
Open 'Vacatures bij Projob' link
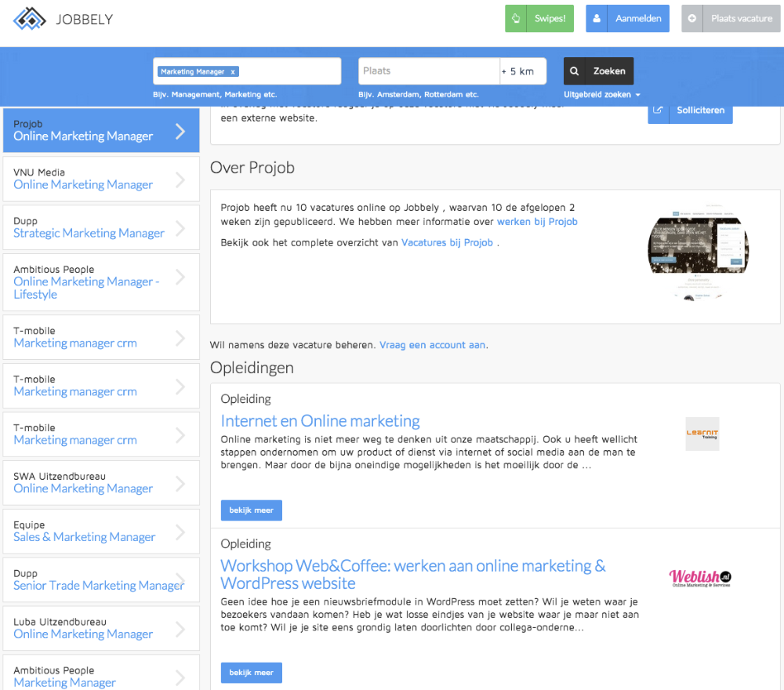coord(447,242)
